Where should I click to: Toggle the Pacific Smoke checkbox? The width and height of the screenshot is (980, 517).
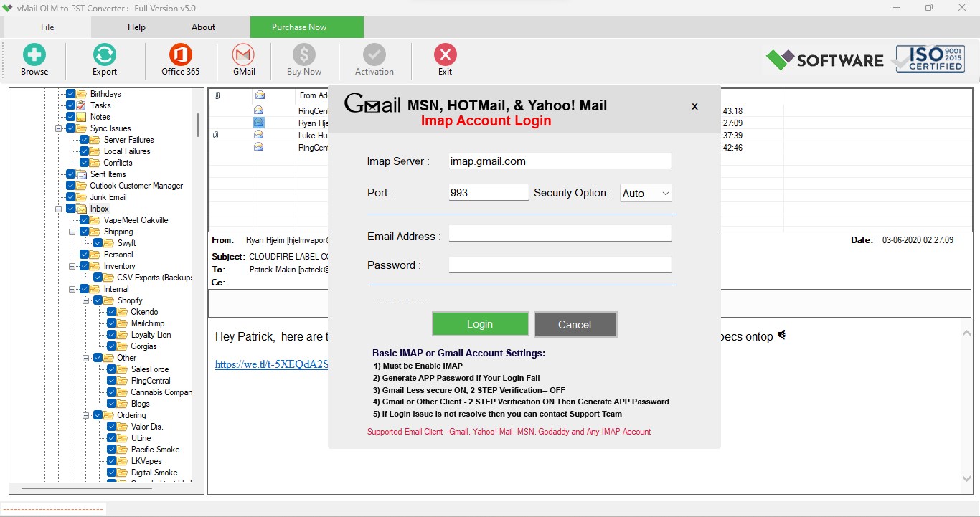(112, 450)
